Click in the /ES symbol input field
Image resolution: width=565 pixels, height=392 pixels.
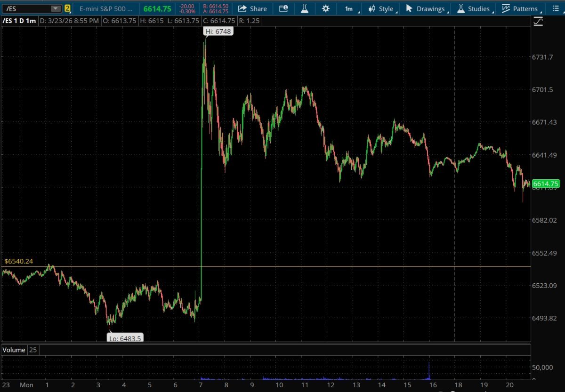point(26,8)
